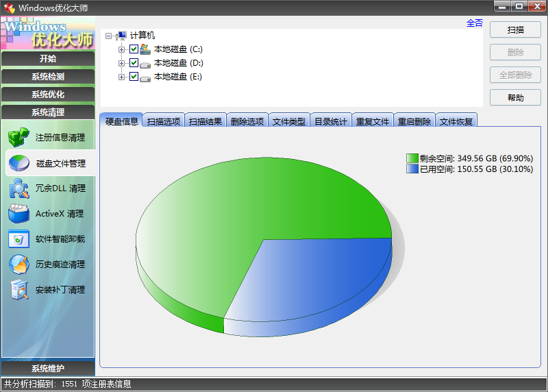Switch to the 重启删除 tab

[x=414, y=121]
